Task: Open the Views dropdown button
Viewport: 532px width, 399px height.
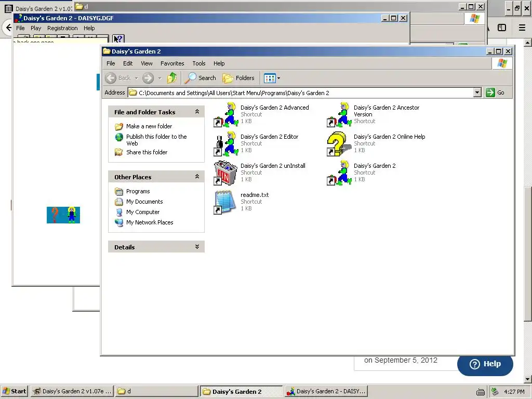Action: (272, 78)
